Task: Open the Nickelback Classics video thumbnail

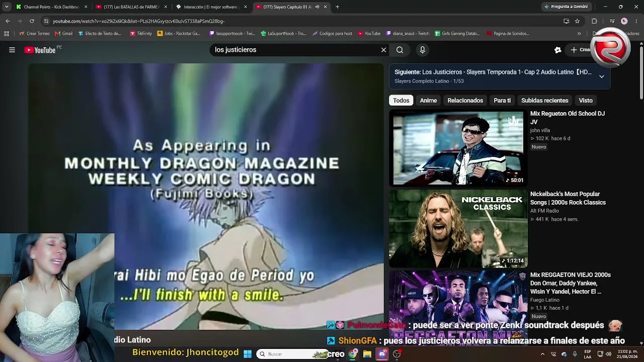Action: point(458,229)
